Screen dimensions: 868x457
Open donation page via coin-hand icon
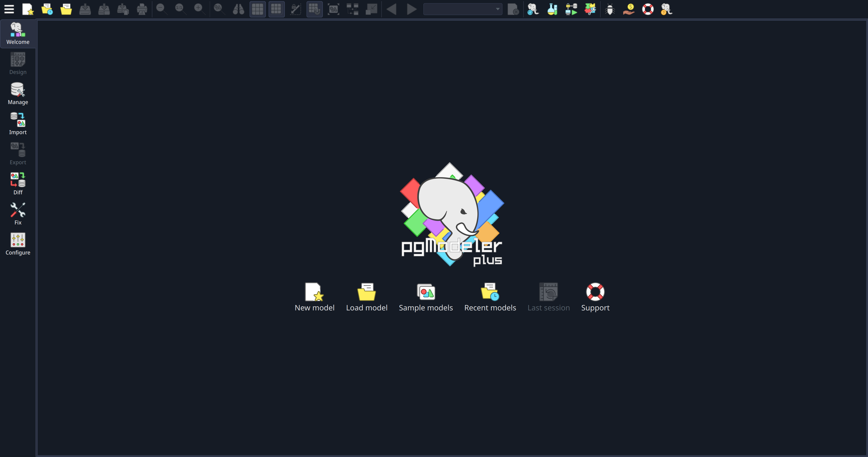[629, 9]
